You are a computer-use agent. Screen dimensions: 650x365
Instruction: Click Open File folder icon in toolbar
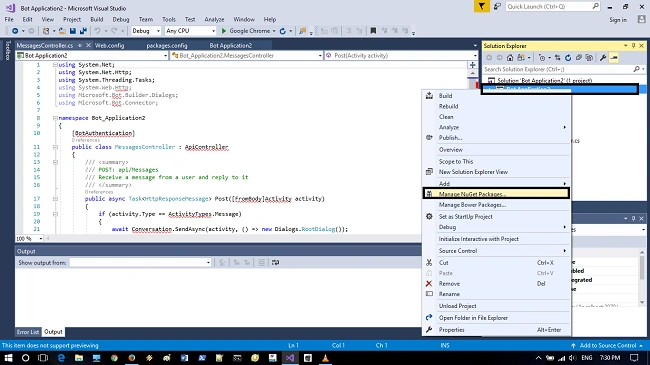pyautogui.click(x=62, y=31)
